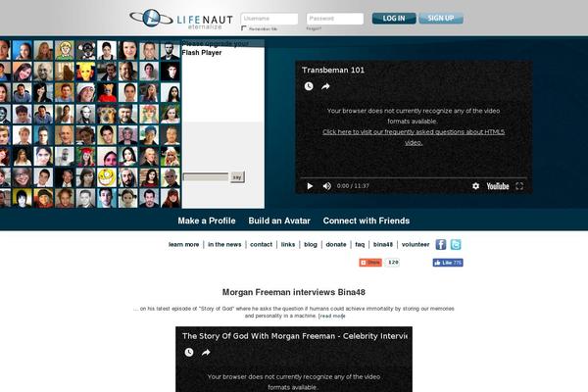Click the 0:00 / 11:37 time display
588x392 pixels.
353,186
